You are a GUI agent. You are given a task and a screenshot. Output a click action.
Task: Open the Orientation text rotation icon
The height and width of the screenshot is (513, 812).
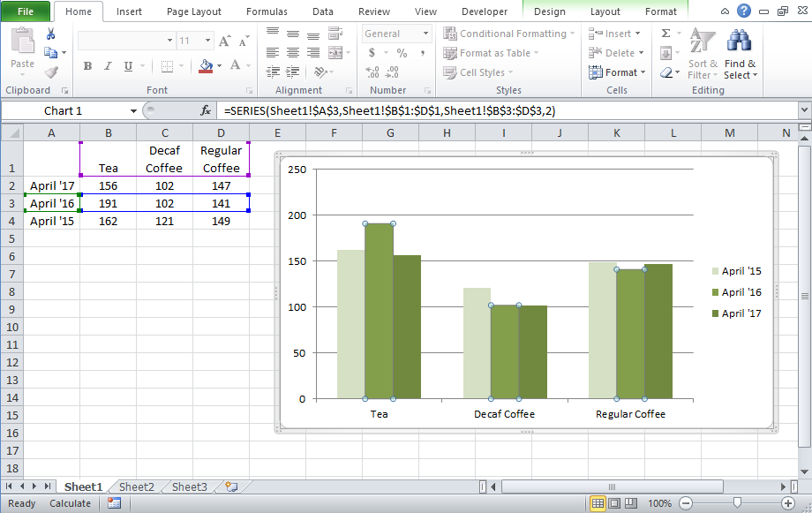pyautogui.click(x=320, y=72)
